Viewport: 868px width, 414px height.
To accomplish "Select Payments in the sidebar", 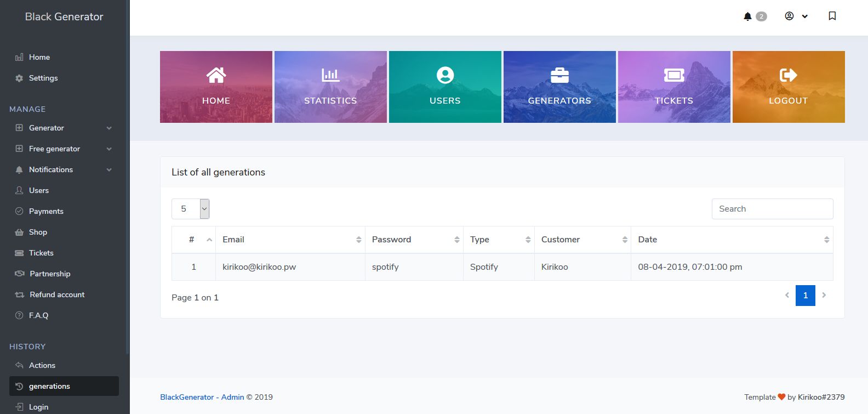I will tap(46, 211).
